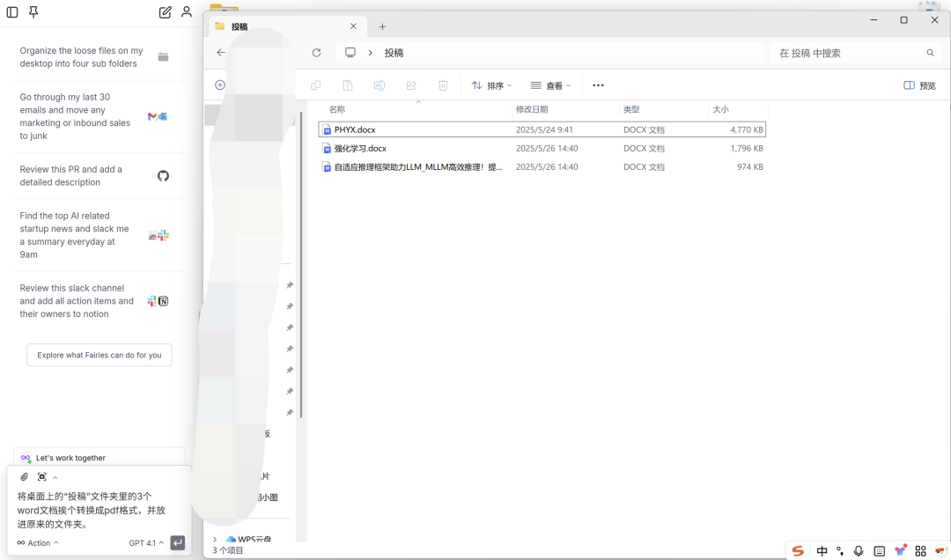This screenshot has width=951, height=560.
Task: Click the New (plus) button in Explorer toolbar
Action: pyautogui.click(x=220, y=85)
